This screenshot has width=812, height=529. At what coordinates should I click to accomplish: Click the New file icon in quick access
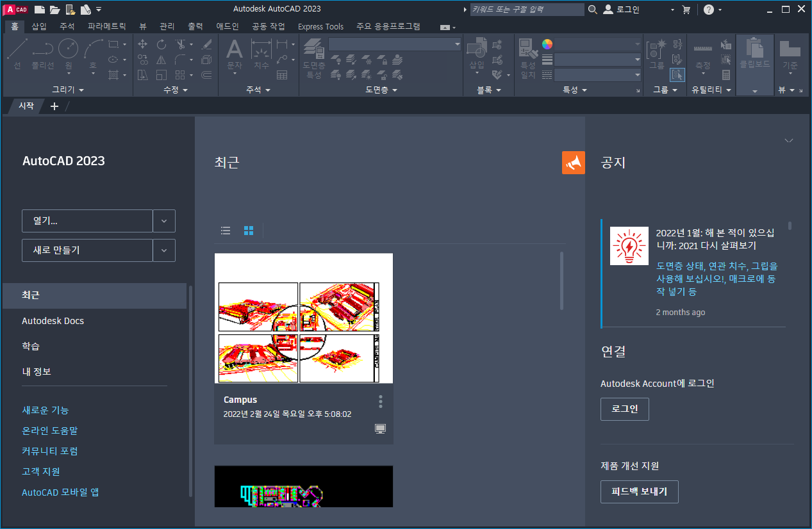(x=40, y=9)
